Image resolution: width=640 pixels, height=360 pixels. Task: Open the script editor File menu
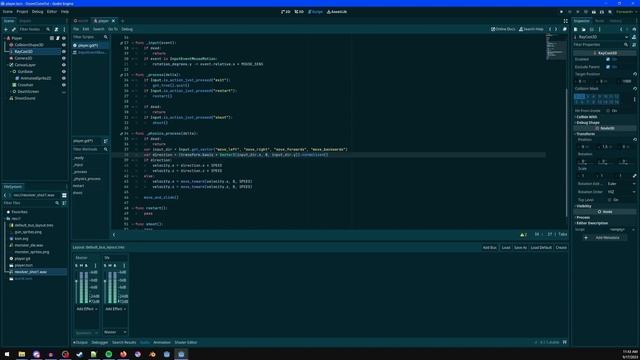(x=76, y=29)
